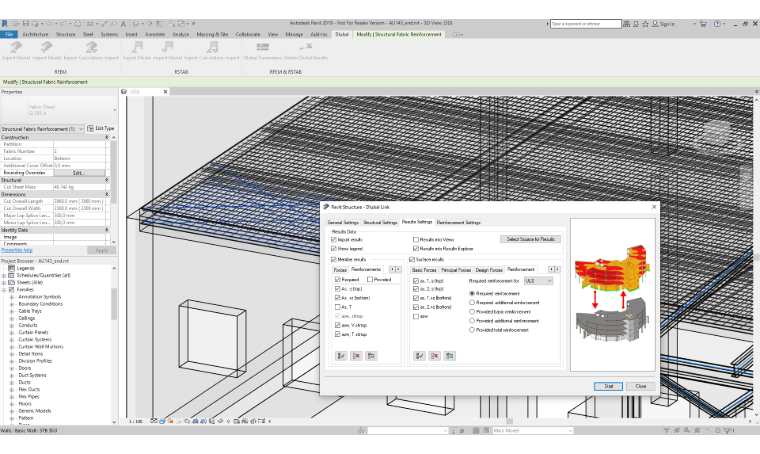Click Edit button for Rounding Overrides
This screenshot has height=454, width=760.
[x=79, y=172]
